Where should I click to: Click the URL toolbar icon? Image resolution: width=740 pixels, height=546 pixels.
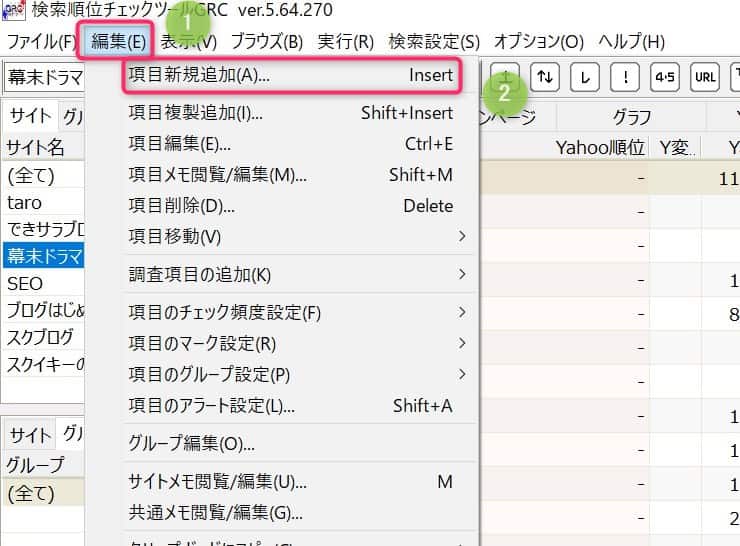(x=705, y=76)
